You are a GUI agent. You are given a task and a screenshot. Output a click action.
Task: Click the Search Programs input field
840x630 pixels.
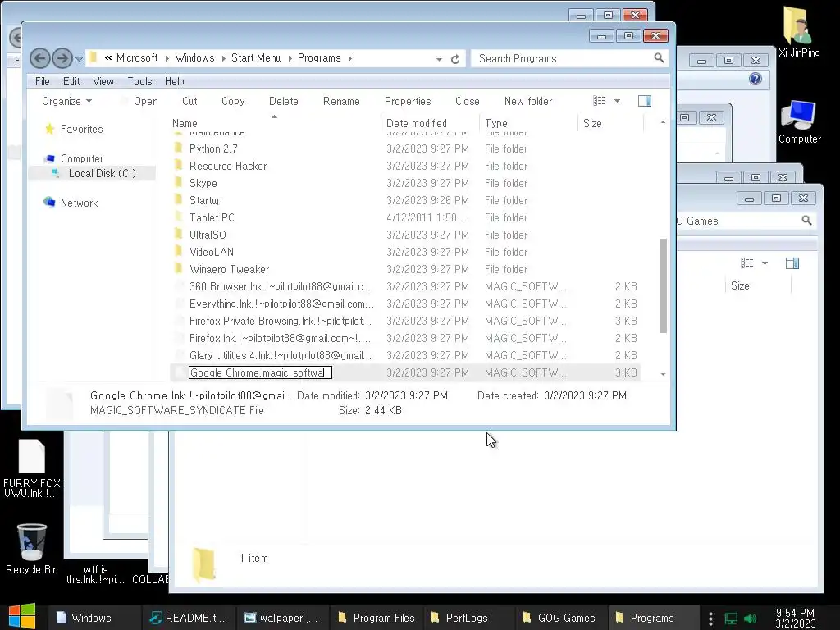(563, 58)
